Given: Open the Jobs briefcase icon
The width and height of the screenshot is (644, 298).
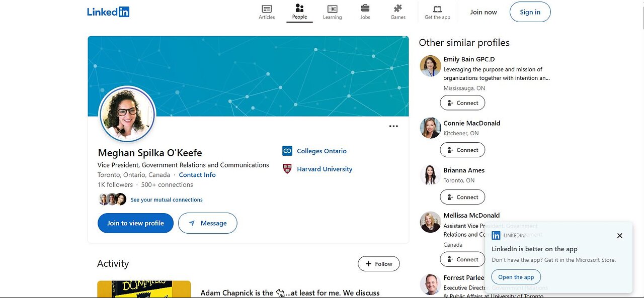Looking at the screenshot, I should tap(365, 8).
